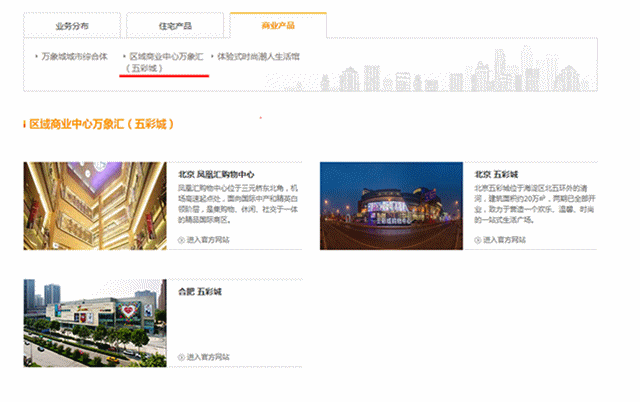The width and height of the screenshot is (640, 402).
Task: Open 区域商业中心万象汇（五彩城） sub-category
Action: click(x=165, y=62)
